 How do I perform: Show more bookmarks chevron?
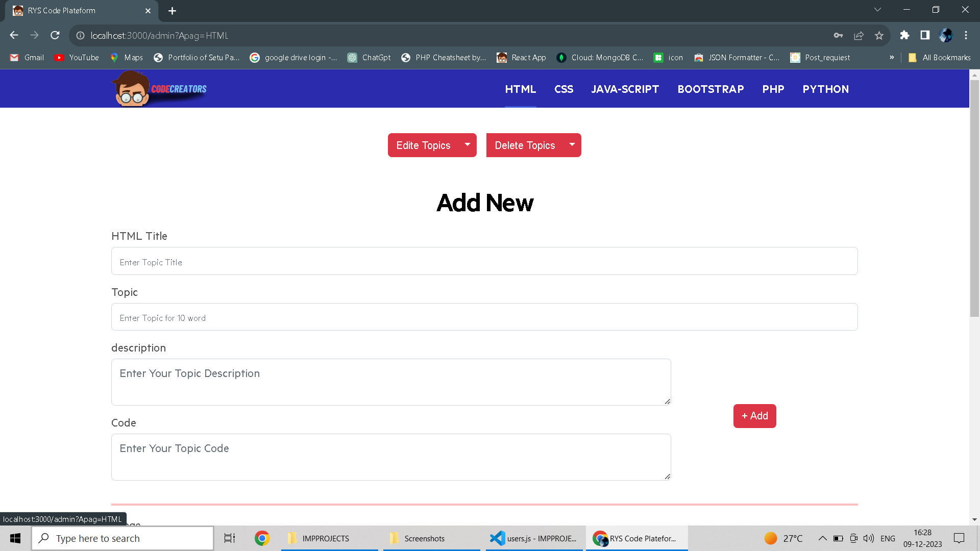892,58
